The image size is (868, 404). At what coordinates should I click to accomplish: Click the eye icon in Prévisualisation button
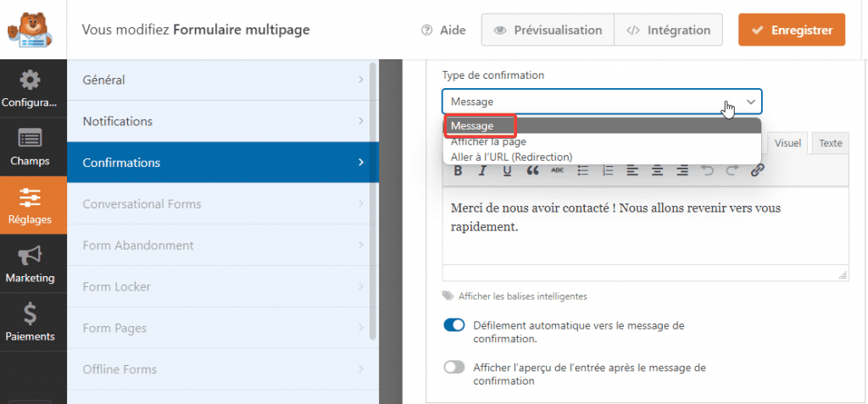click(x=500, y=30)
